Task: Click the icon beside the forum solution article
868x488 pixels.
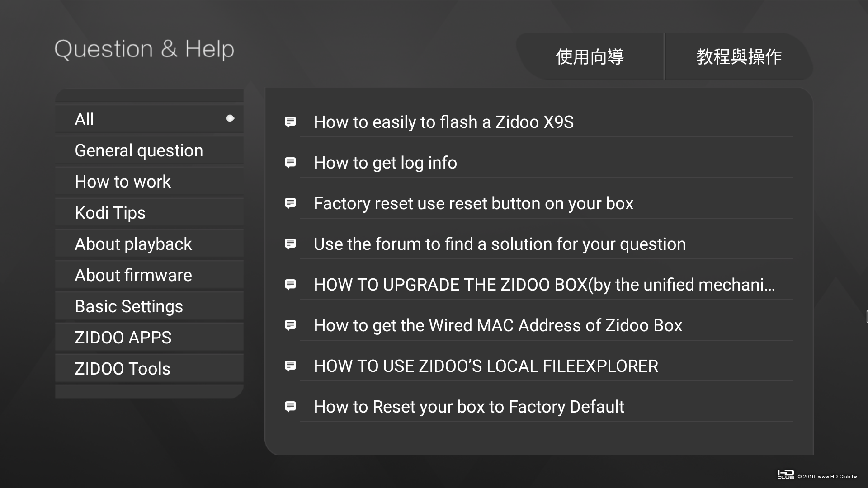Action: pos(290,244)
